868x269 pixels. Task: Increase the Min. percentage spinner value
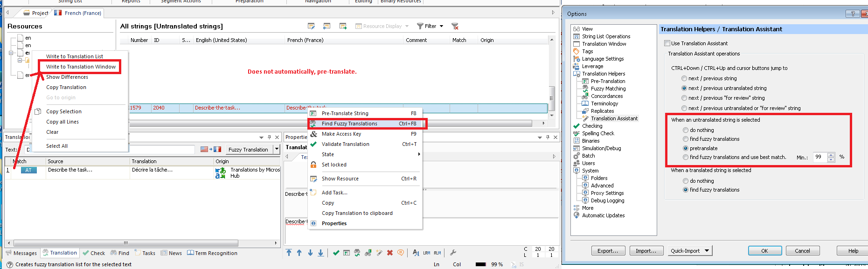pos(831,154)
